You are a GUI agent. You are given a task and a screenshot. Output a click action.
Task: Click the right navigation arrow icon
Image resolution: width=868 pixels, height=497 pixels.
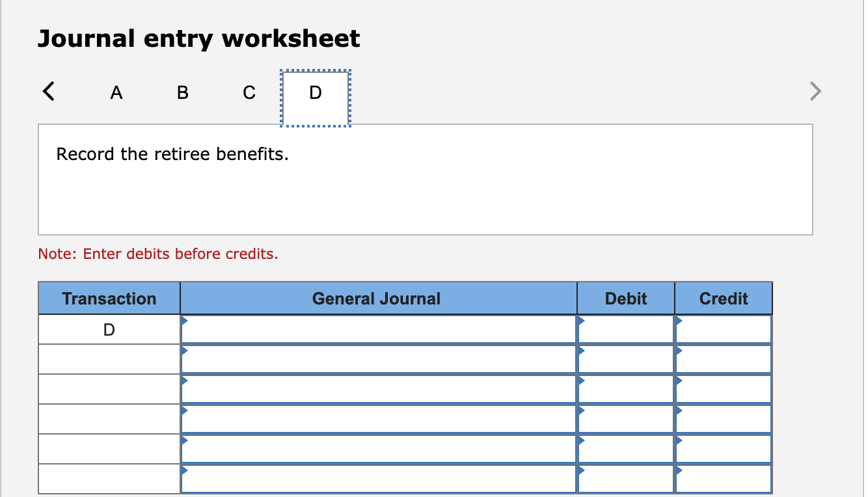pyautogui.click(x=815, y=92)
